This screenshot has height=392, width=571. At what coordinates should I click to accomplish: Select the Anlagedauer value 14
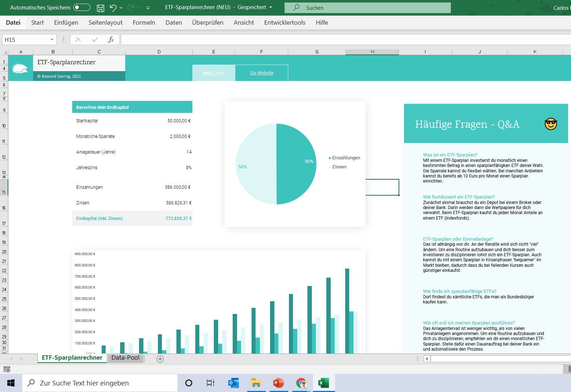point(189,152)
